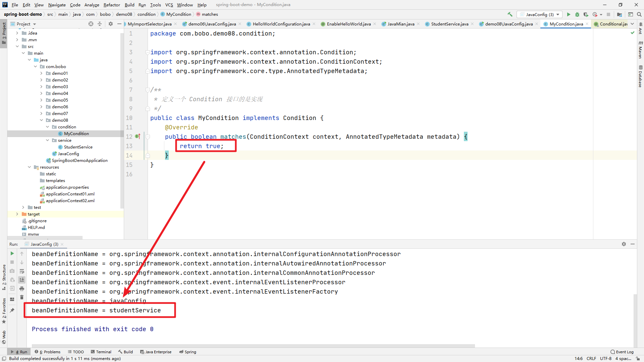Select the Navigate menu item
The height and width of the screenshot is (362, 644).
(57, 4)
